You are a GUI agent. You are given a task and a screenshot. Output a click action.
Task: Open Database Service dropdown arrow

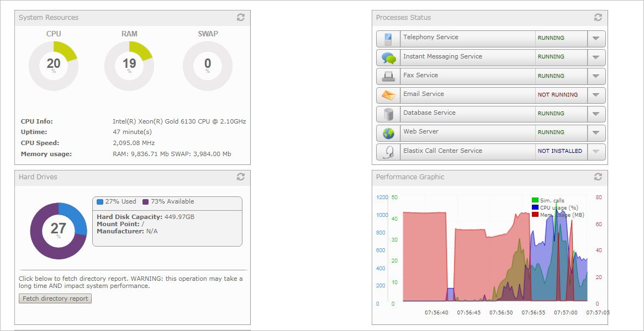[x=597, y=114]
